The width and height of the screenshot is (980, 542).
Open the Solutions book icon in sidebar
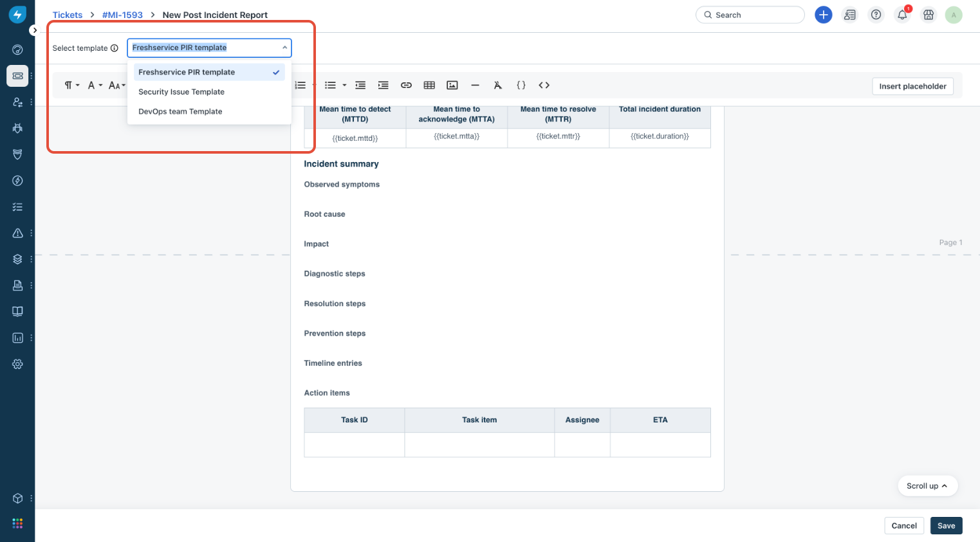(x=17, y=311)
